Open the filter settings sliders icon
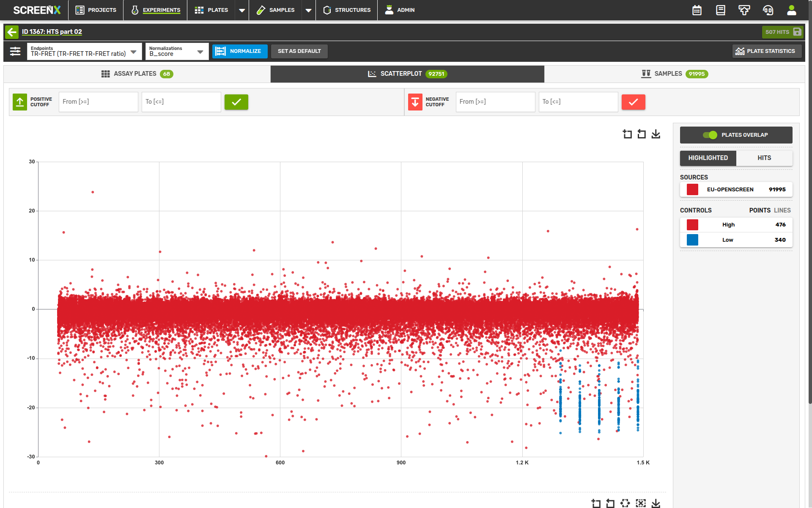 click(x=15, y=51)
